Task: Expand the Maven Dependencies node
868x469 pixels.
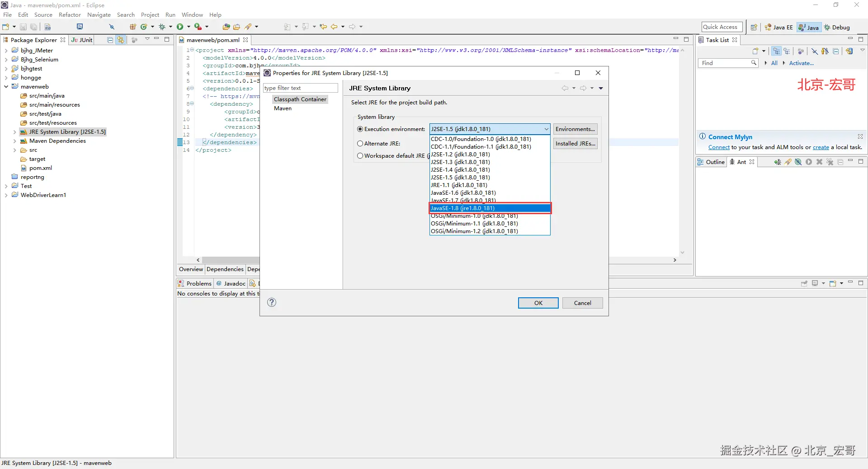Action: [15, 141]
